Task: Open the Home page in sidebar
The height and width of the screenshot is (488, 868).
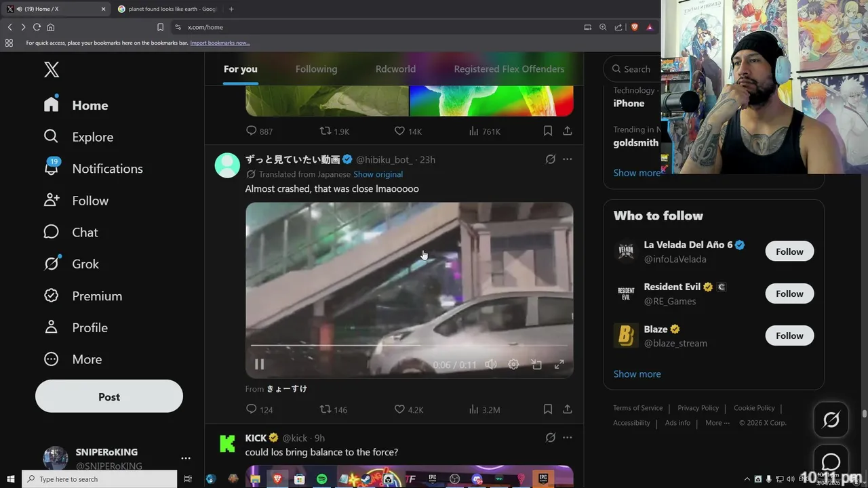Action: [x=76, y=105]
